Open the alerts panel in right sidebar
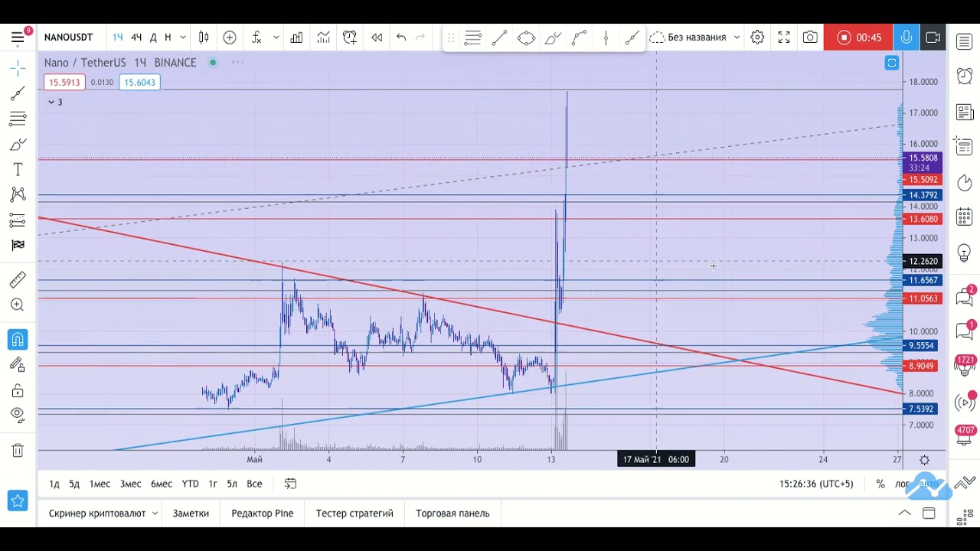 coord(965,77)
